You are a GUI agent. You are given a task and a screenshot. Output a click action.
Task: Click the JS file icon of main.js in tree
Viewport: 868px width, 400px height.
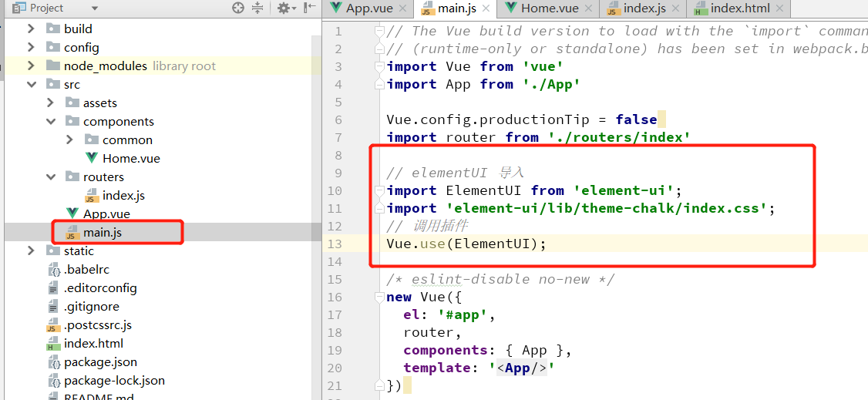tap(72, 233)
